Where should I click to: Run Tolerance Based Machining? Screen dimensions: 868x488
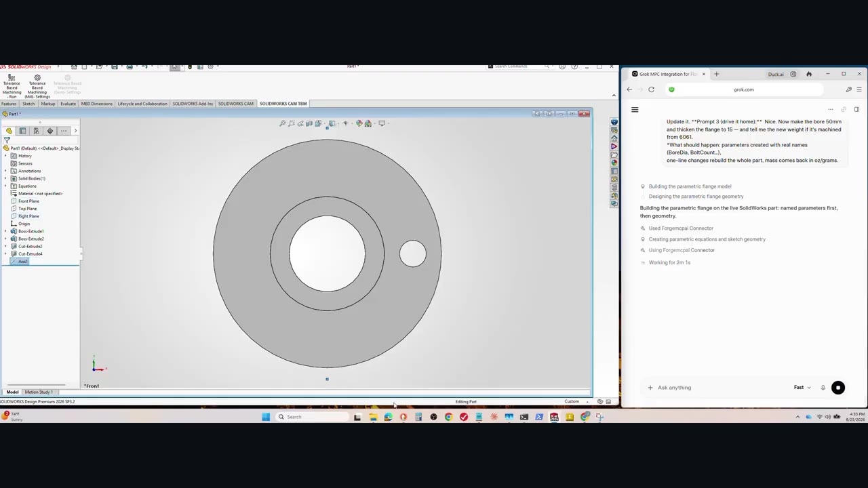(12, 86)
